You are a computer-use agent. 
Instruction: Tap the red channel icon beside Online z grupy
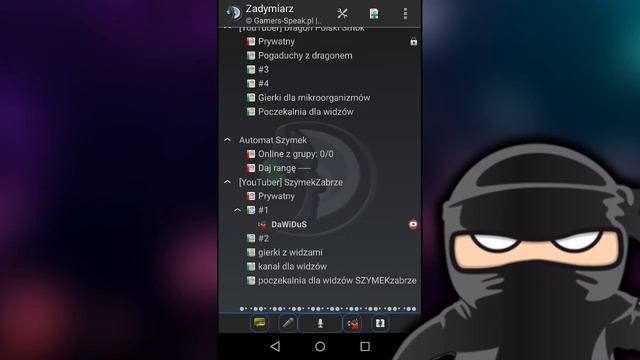[251, 154]
